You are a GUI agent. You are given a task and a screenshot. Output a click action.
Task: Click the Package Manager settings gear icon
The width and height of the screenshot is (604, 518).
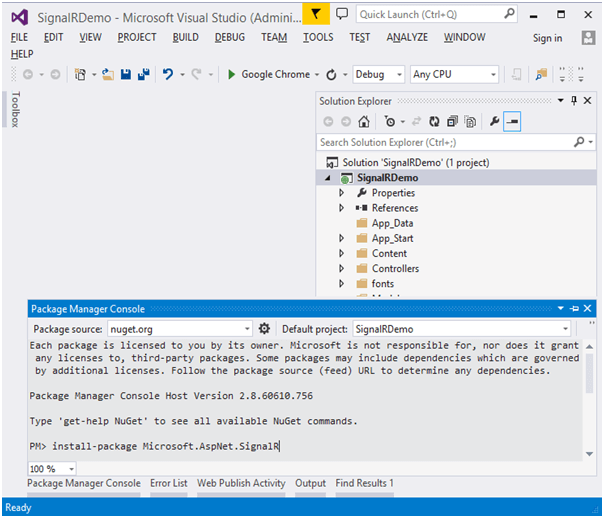point(264,329)
